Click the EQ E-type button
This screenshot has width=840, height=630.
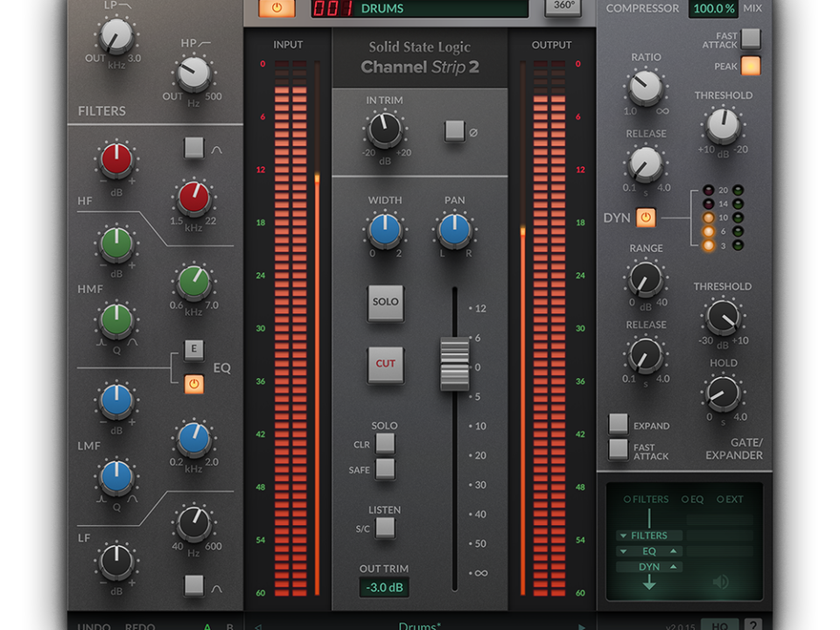194,351
